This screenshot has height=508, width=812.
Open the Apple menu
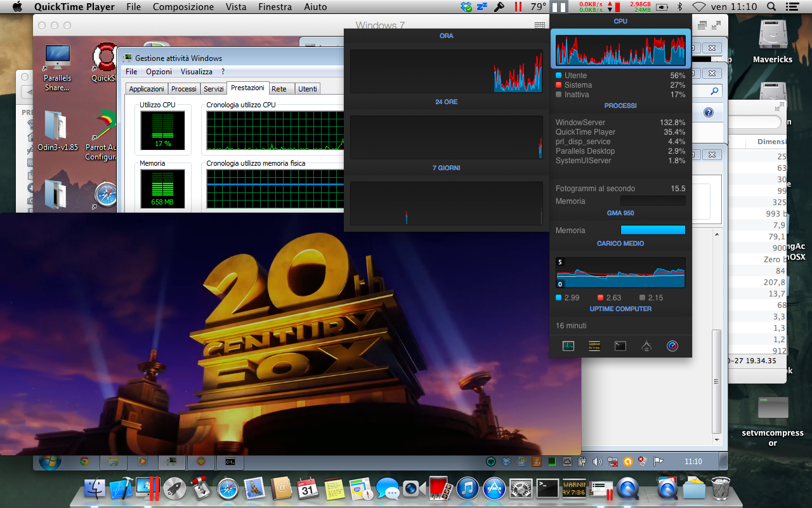[x=17, y=7]
